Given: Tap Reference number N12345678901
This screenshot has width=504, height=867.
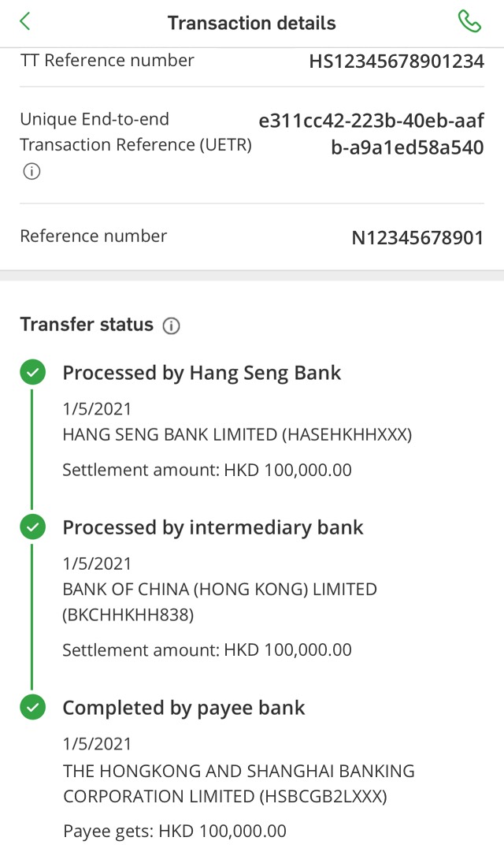Looking at the screenshot, I should coord(417,237).
